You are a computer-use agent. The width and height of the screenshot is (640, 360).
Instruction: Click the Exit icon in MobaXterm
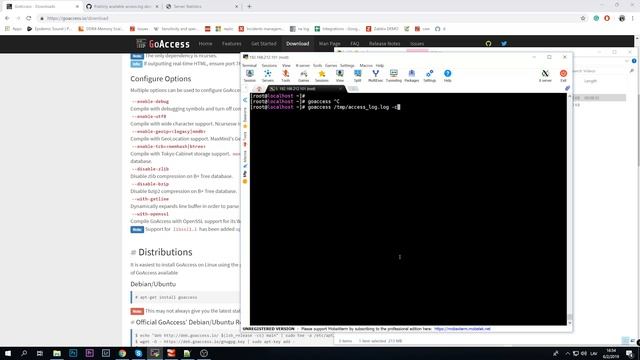563,76
